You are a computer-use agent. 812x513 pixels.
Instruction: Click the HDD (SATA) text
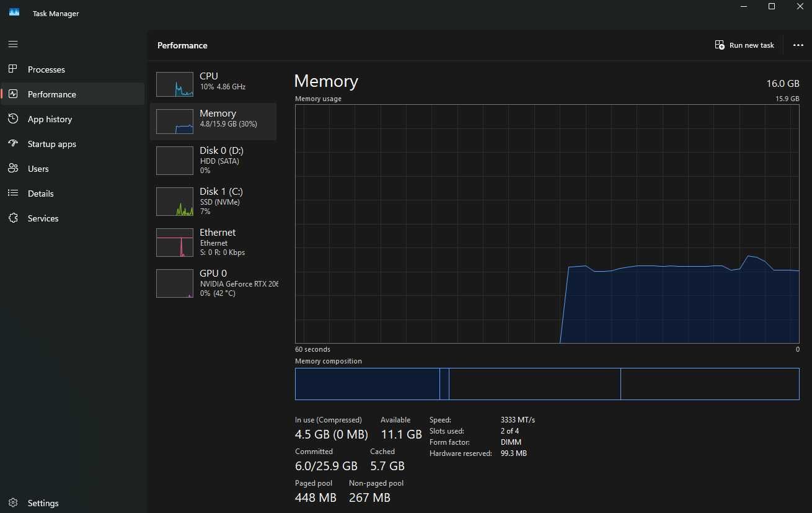coord(219,161)
